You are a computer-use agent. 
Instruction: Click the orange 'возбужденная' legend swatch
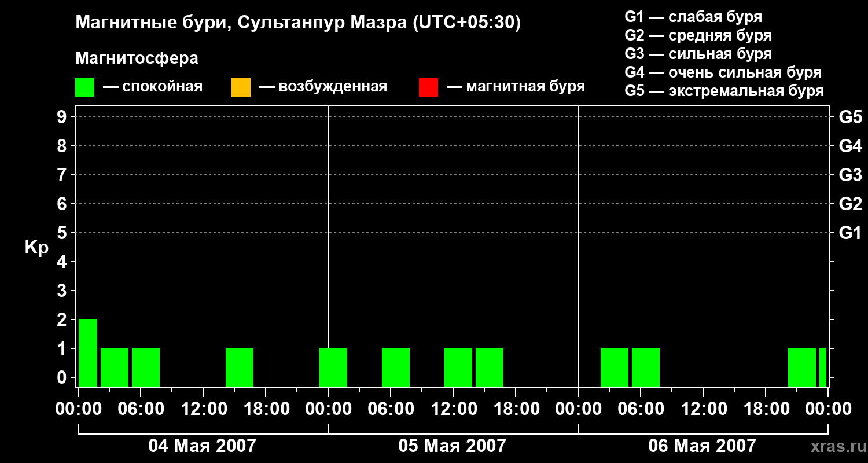pyautogui.click(x=241, y=87)
